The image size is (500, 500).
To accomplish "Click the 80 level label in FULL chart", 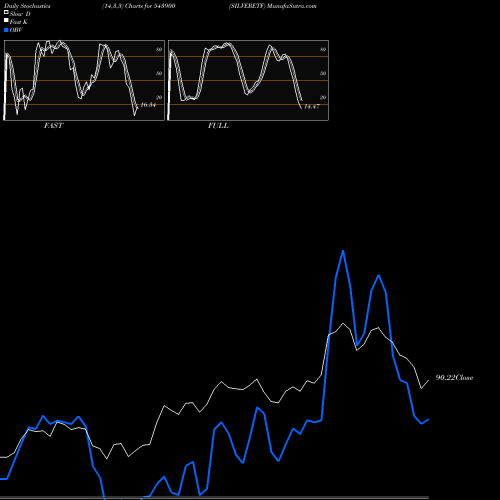I will point(323,49).
